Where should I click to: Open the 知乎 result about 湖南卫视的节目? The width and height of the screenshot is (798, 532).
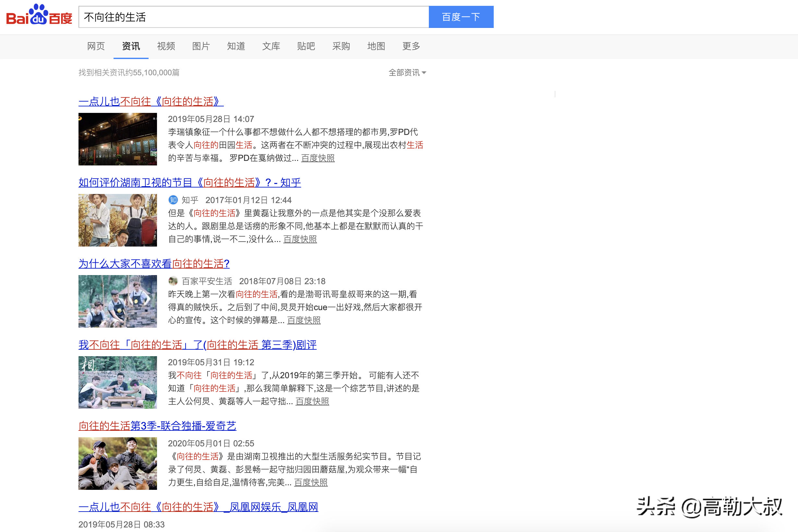(190, 183)
